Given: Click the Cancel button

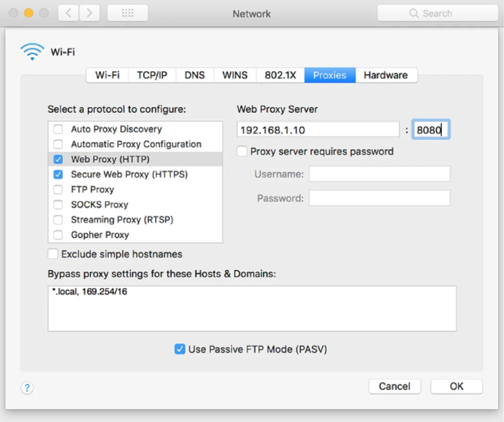Looking at the screenshot, I should 394,386.
